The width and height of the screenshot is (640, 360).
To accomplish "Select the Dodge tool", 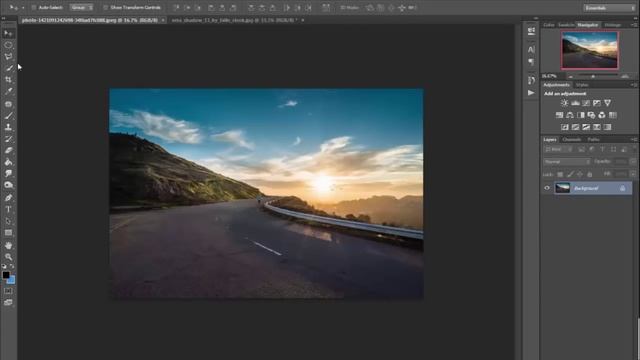I will point(8,185).
